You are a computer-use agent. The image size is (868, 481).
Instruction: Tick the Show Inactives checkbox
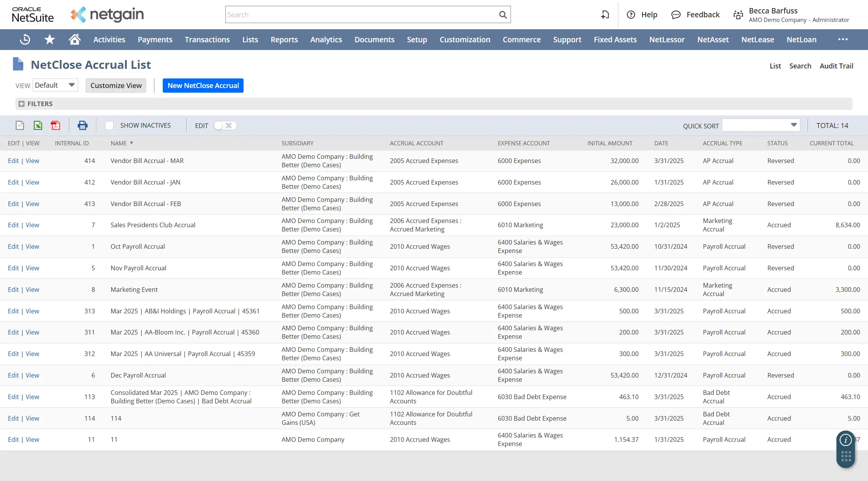pyautogui.click(x=109, y=125)
